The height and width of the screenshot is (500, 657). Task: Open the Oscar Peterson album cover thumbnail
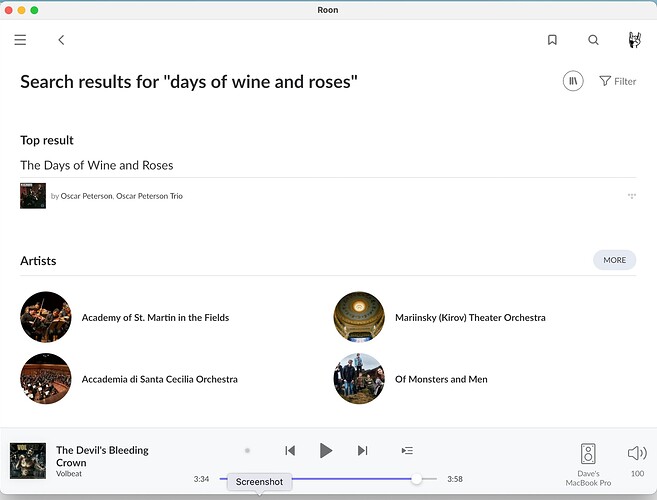(33, 196)
